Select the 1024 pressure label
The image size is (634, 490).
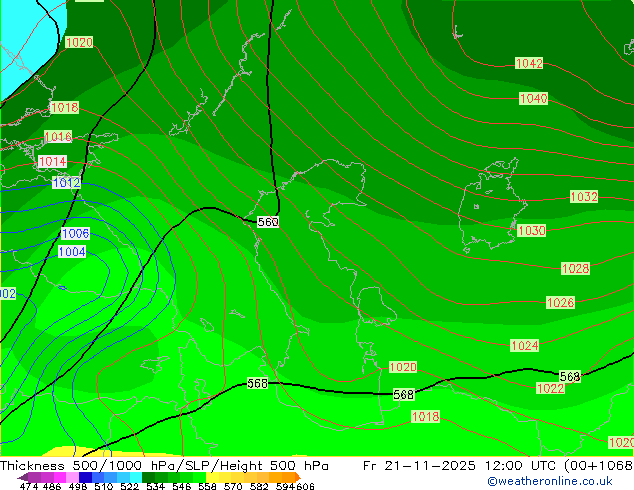coord(524,346)
